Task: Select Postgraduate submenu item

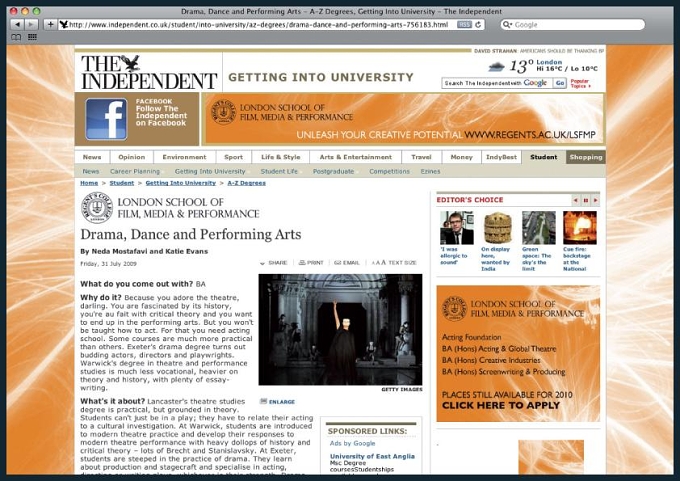Action: click(x=333, y=171)
